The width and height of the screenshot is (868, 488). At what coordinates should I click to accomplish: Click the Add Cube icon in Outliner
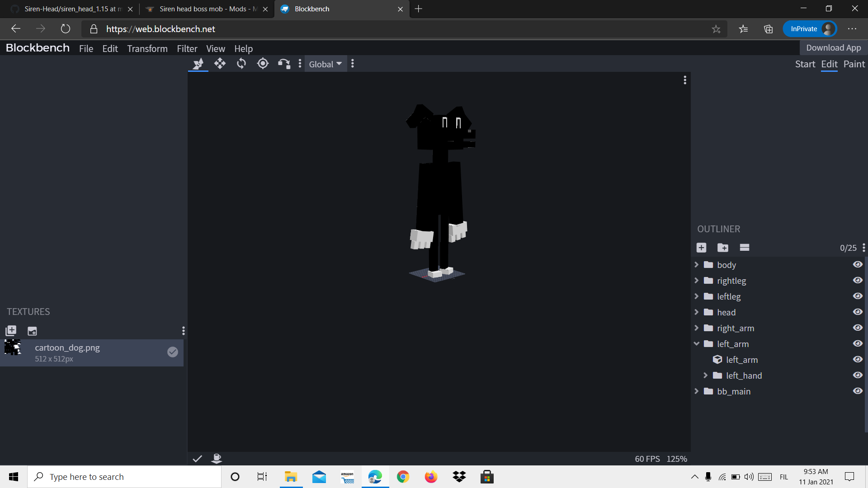tap(701, 248)
